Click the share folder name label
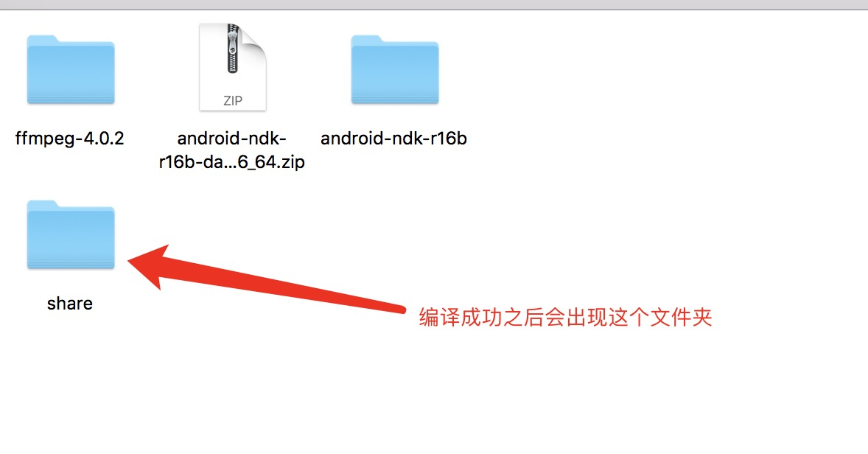 [70, 304]
